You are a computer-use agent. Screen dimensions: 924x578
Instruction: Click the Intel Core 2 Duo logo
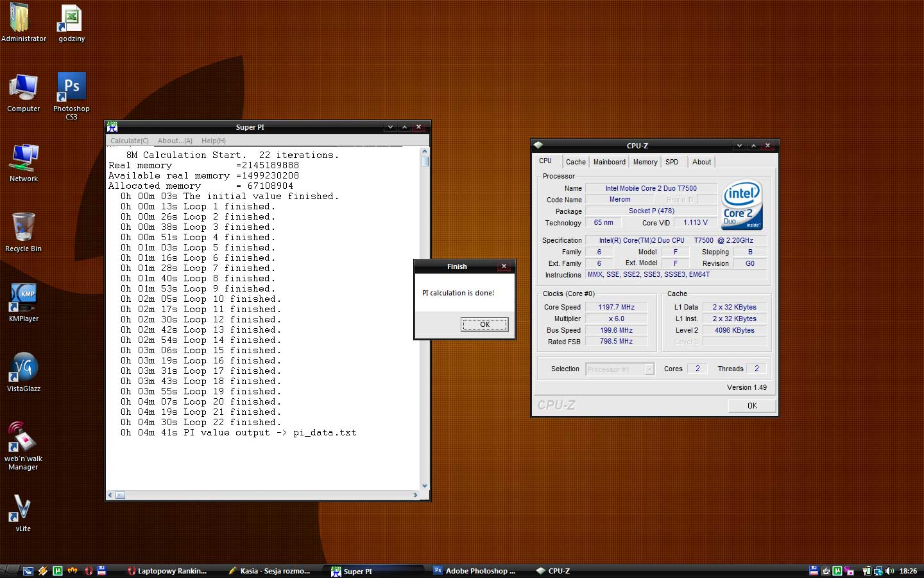click(742, 205)
